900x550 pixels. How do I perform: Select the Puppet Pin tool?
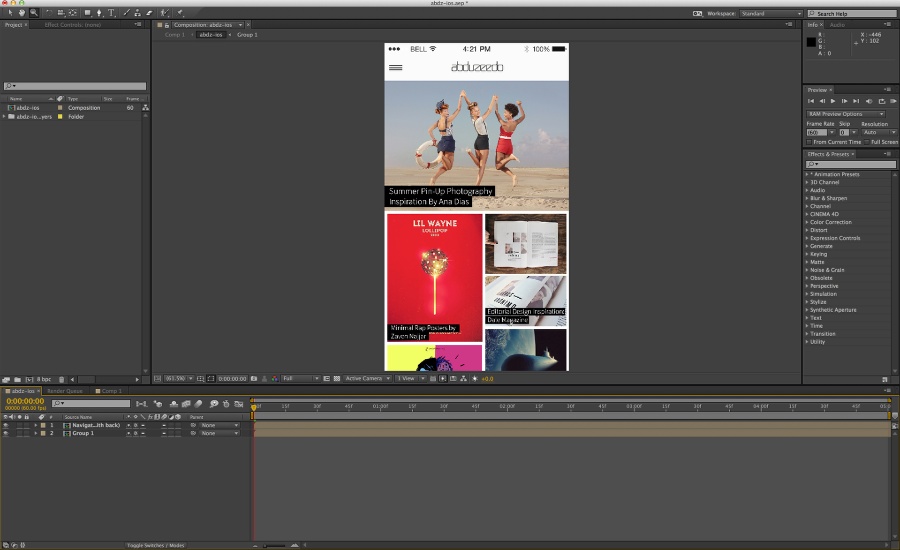click(x=180, y=13)
